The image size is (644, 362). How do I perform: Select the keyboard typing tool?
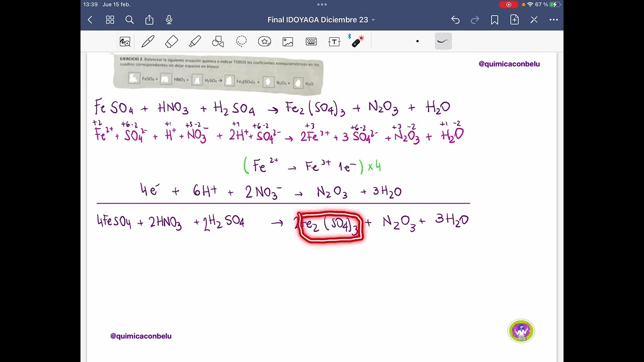tap(311, 42)
